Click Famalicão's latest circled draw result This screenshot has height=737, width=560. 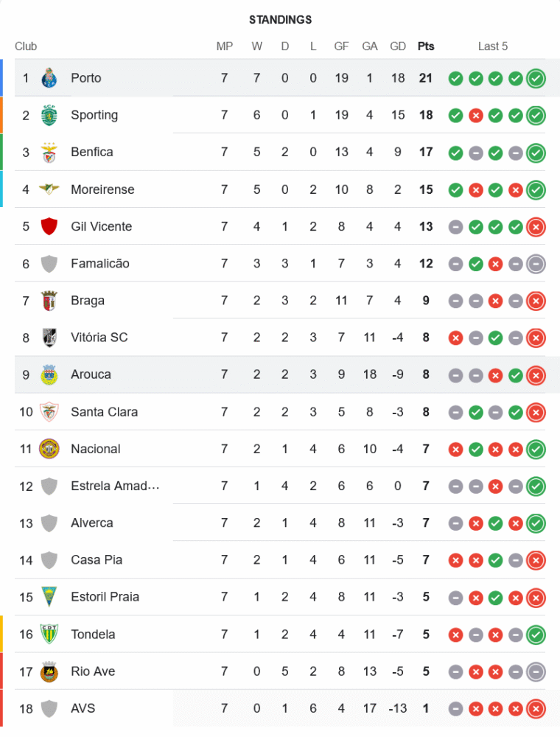point(536,263)
